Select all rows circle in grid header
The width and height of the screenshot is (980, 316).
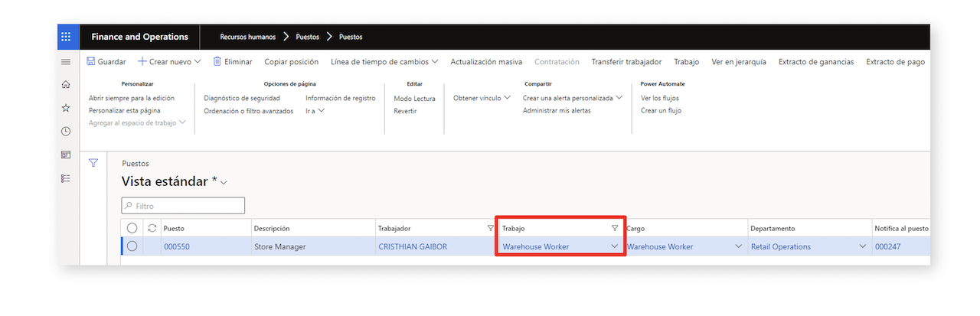(132, 228)
